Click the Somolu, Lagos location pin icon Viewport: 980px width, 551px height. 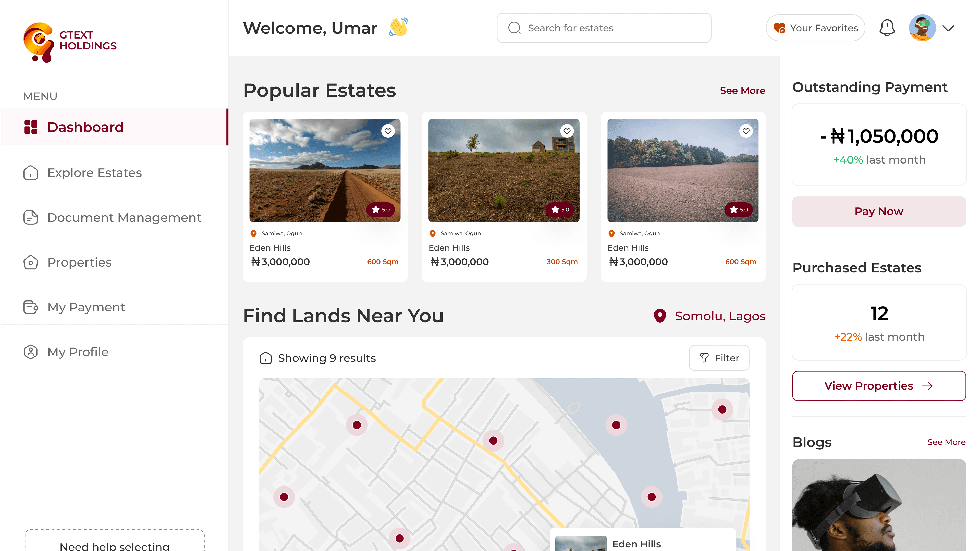(x=660, y=316)
